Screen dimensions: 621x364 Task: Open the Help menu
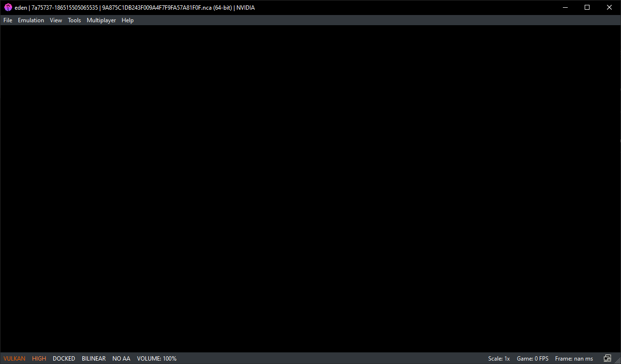pyautogui.click(x=128, y=20)
